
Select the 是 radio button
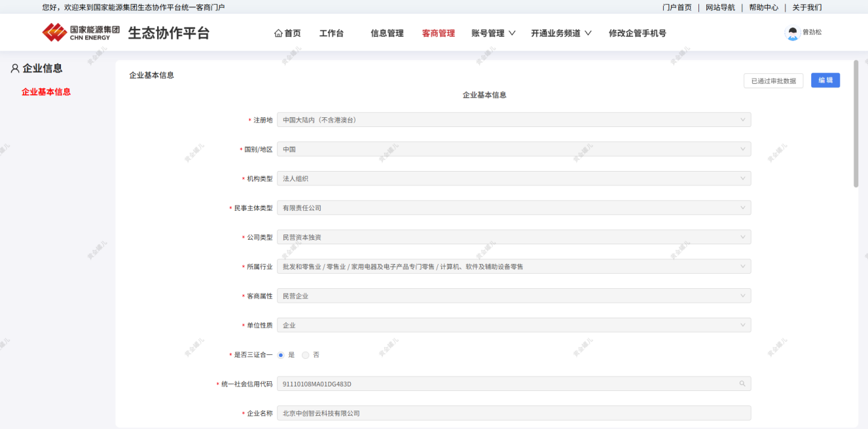281,355
